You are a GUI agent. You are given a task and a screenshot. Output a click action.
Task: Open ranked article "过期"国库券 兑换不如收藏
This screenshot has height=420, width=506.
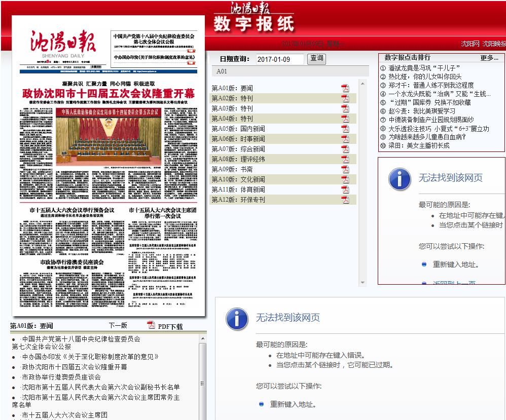(x=429, y=102)
